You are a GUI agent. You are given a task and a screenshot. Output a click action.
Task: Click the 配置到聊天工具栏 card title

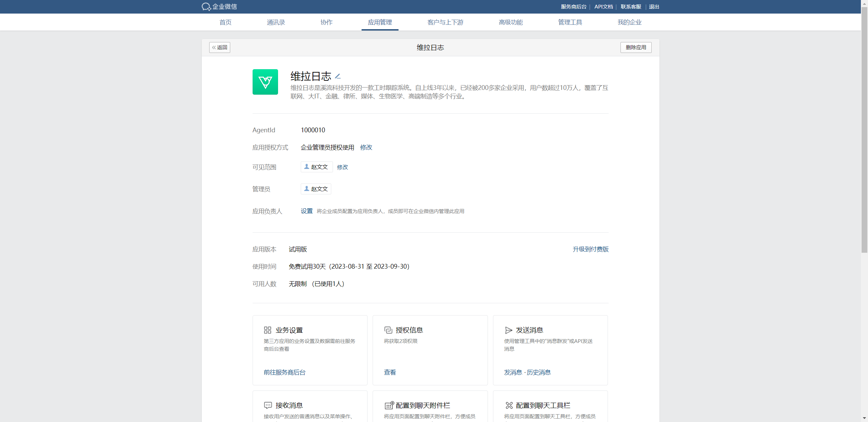[x=543, y=405]
